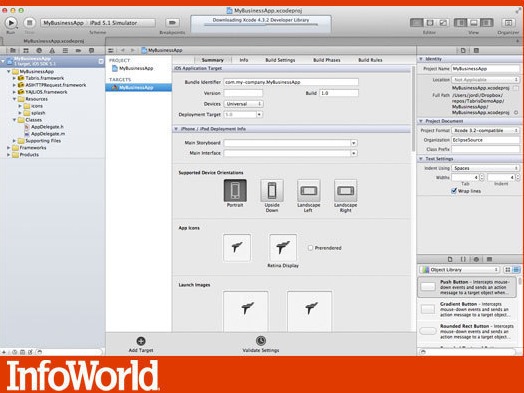Enable Portrait orientation
This screenshot has width=524, height=393.
235,190
